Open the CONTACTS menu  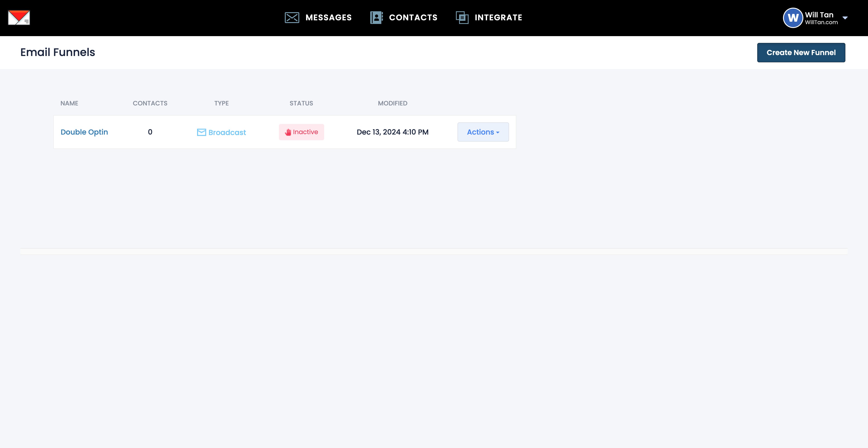(413, 18)
